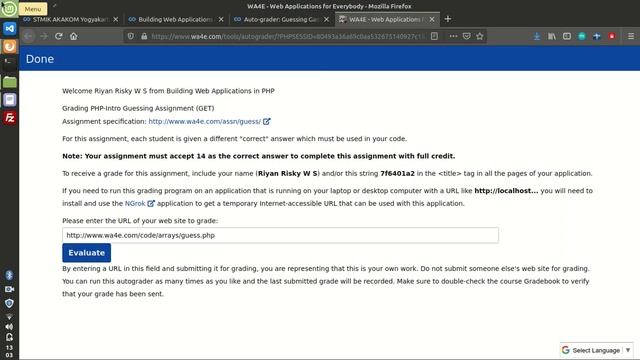Screen dimensions: 640x360
Task: Open the Files folder launcher
Action: pyautogui.click(x=9, y=82)
